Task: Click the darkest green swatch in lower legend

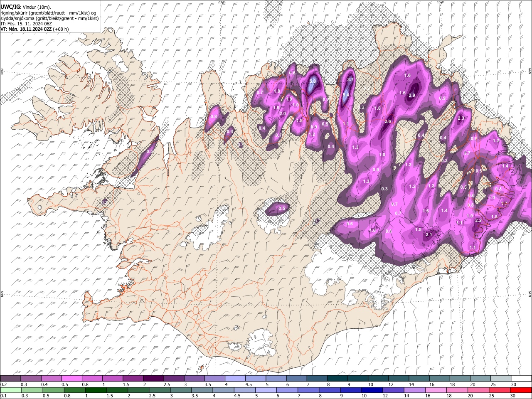Action: point(96,390)
